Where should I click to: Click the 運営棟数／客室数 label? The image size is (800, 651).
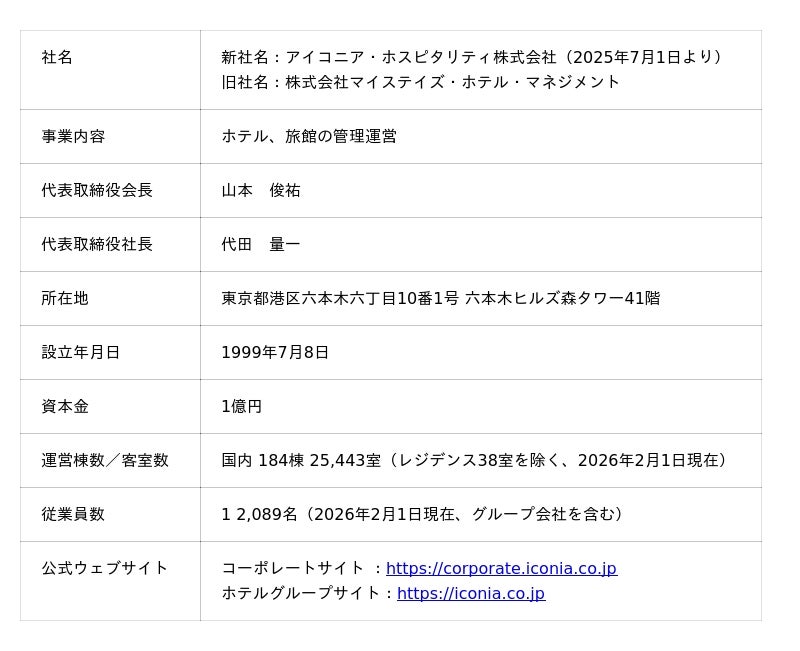coord(105,461)
